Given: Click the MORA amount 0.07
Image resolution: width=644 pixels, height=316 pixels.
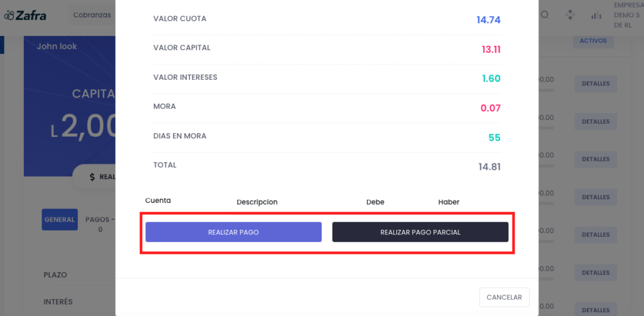Looking at the screenshot, I should pyautogui.click(x=491, y=108).
